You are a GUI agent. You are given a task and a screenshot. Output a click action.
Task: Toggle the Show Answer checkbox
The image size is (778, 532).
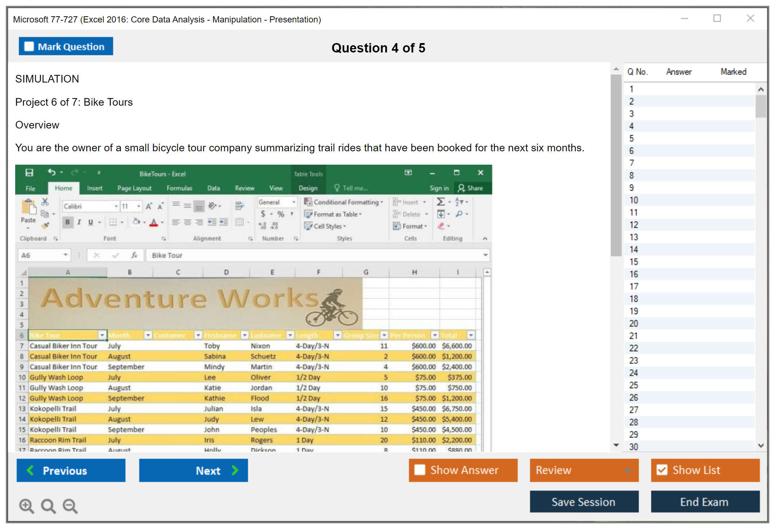pyautogui.click(x=419, y=470)
